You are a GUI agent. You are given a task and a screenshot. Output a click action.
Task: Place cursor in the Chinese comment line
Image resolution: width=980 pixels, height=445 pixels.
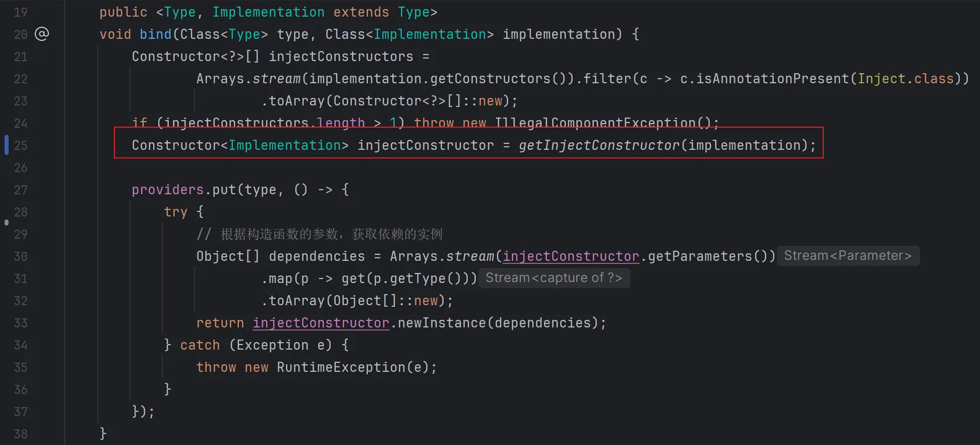(331, 234)
